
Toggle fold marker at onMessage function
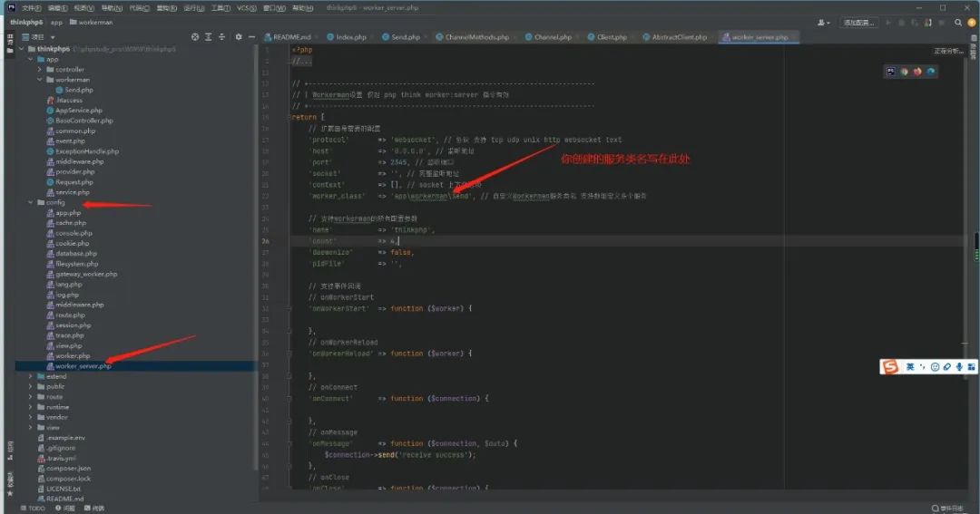click(x=289, y=443)
